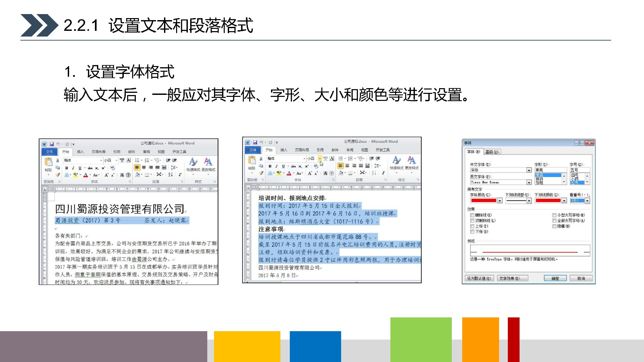Screen dimensions: 644x362
Task: Enable the 删除线(K) strikethrough checkbox
Action: pos(472,215)
